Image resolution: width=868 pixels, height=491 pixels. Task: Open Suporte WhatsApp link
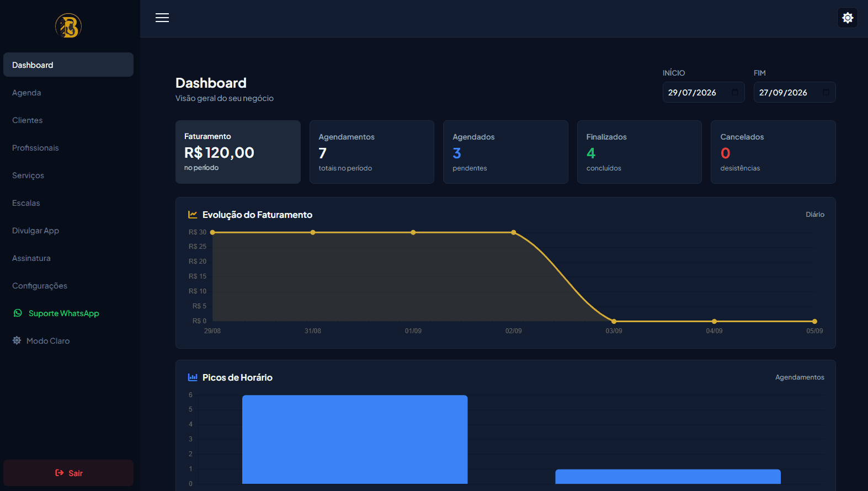68,313
